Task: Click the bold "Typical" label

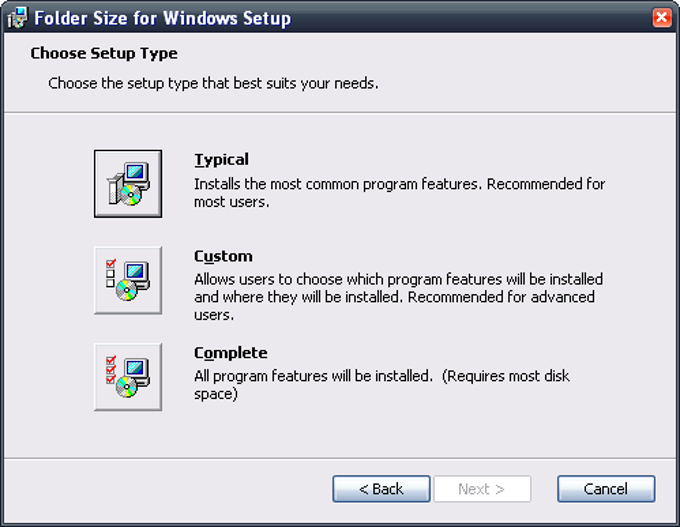Action: [221, 159]
